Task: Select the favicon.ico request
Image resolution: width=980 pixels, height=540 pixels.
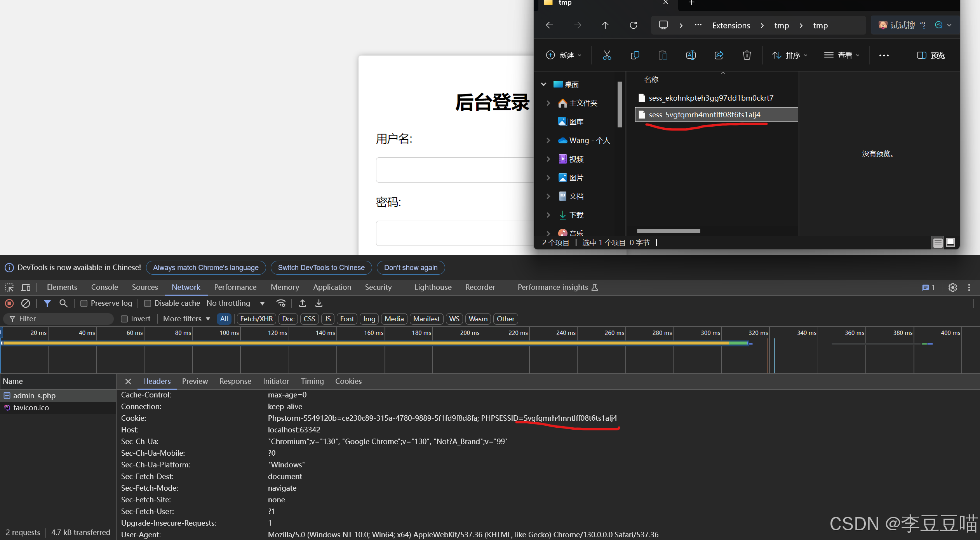Action: click(x=31, y=408)
